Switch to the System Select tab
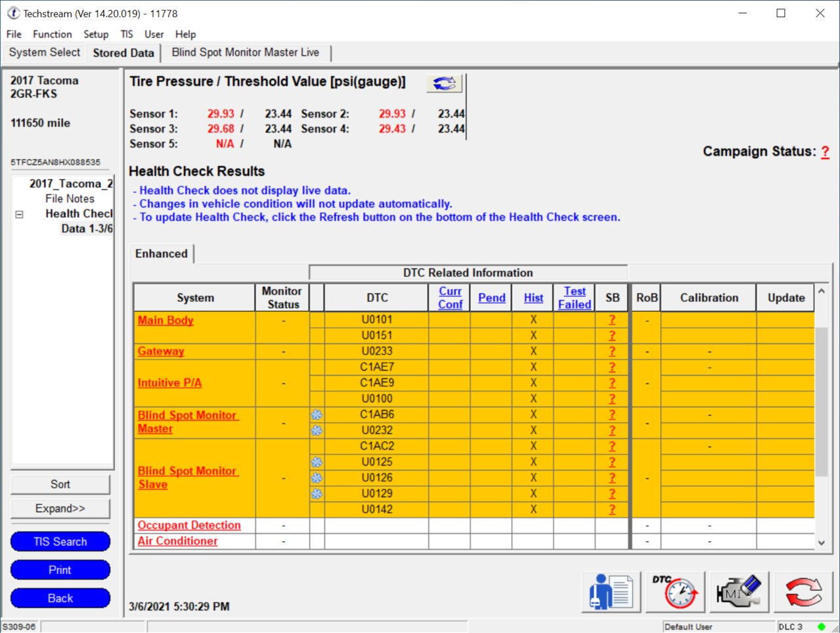The height and width of the screenshot is (633, 840). 45,53
